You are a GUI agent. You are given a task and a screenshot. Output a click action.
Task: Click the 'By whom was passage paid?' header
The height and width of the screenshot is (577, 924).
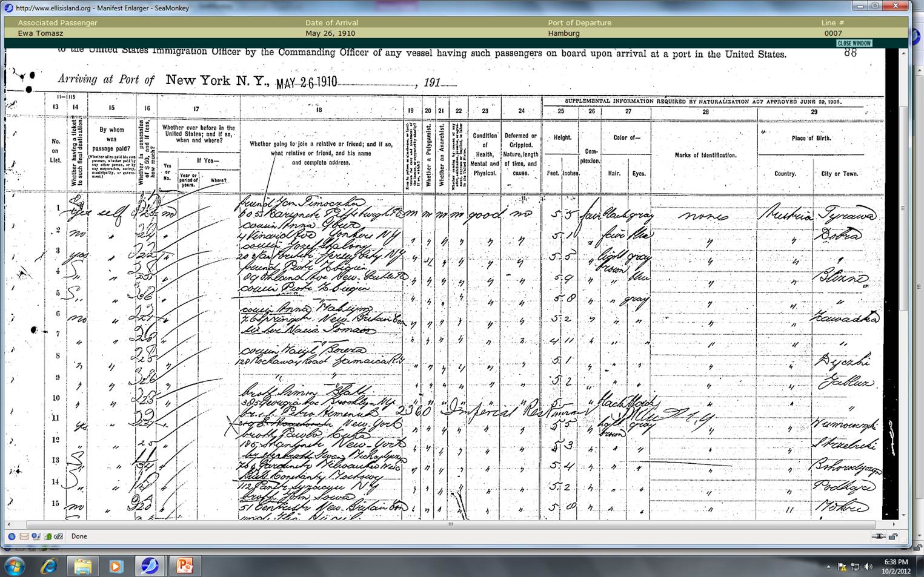[x=111, y=139]
